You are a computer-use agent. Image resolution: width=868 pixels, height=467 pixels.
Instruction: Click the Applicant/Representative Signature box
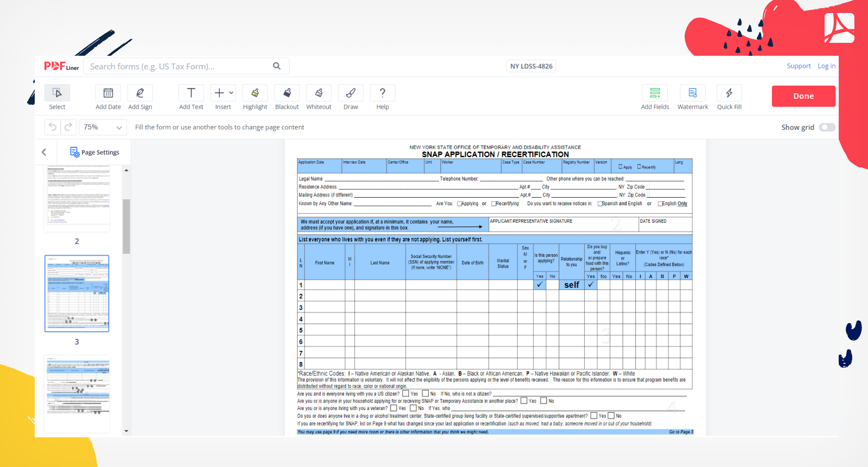click(564, 224)
